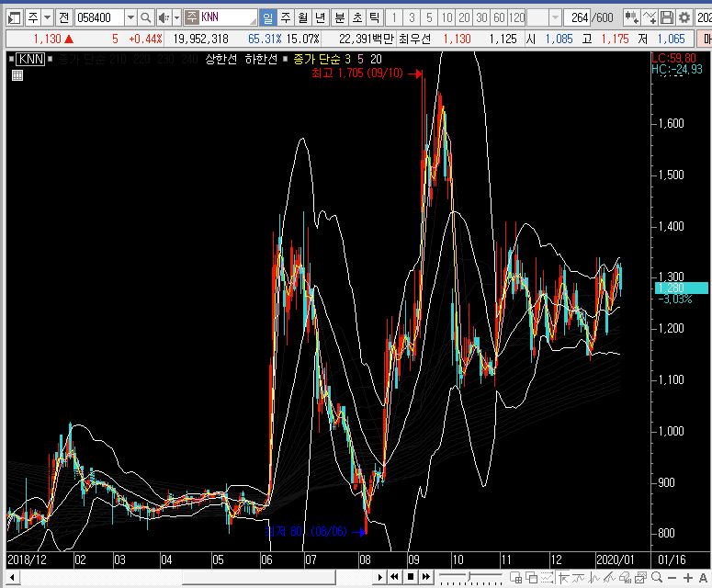Click the rewind double-arrow button

[394, 577]
